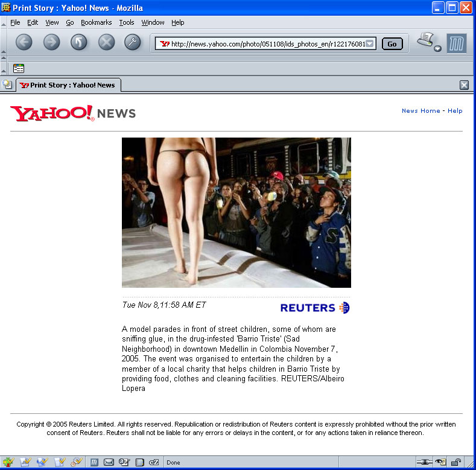Open the Window menu
476x470 pixels.
coord(153,22)
